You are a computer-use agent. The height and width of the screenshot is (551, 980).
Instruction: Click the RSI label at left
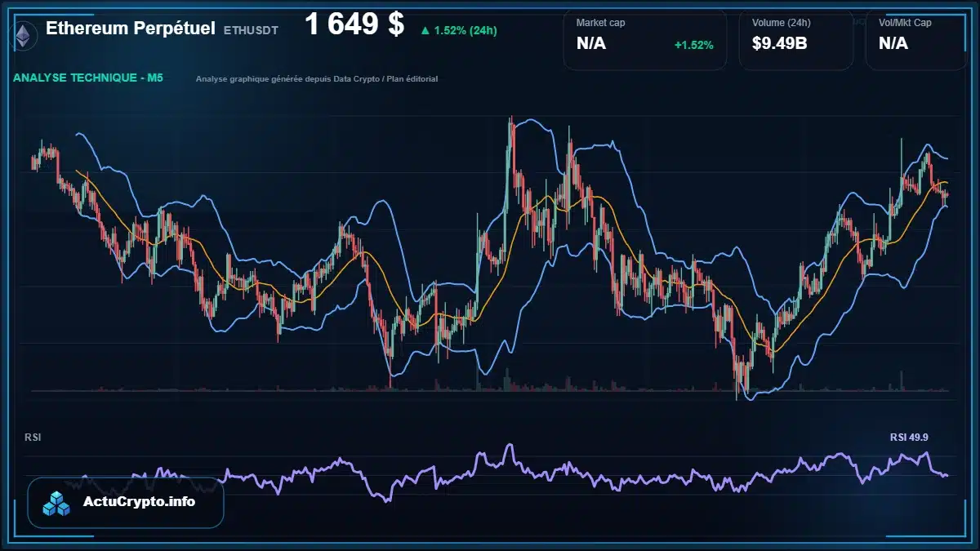[33, 438]
